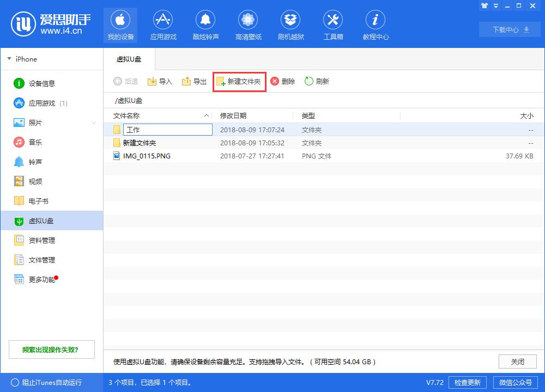
Task: Open the 工具箱 toolbox
Action: [x=333, y=24]
